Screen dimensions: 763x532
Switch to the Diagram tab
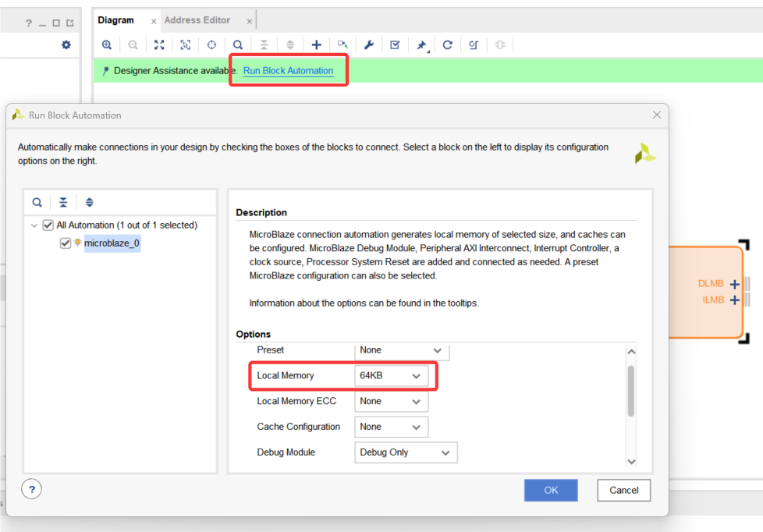115,20
